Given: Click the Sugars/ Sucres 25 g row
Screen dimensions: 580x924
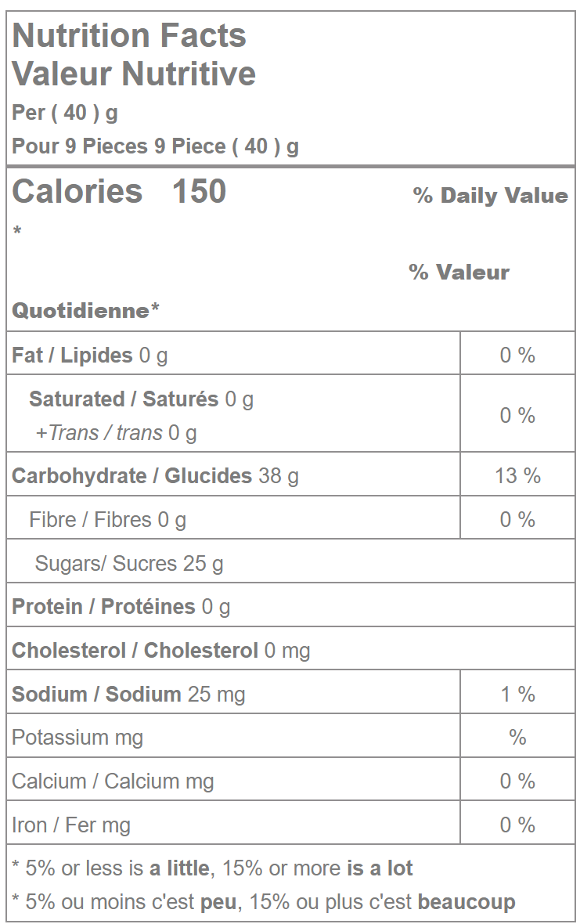Looking at the screenshot, I should point(129,564).
